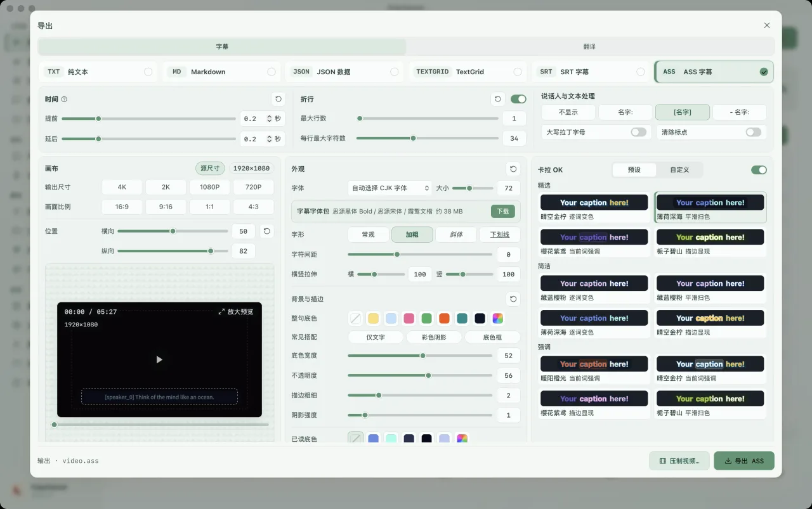Click the MD format badge icon
The image size is (812, 509).
click(177, 72)
